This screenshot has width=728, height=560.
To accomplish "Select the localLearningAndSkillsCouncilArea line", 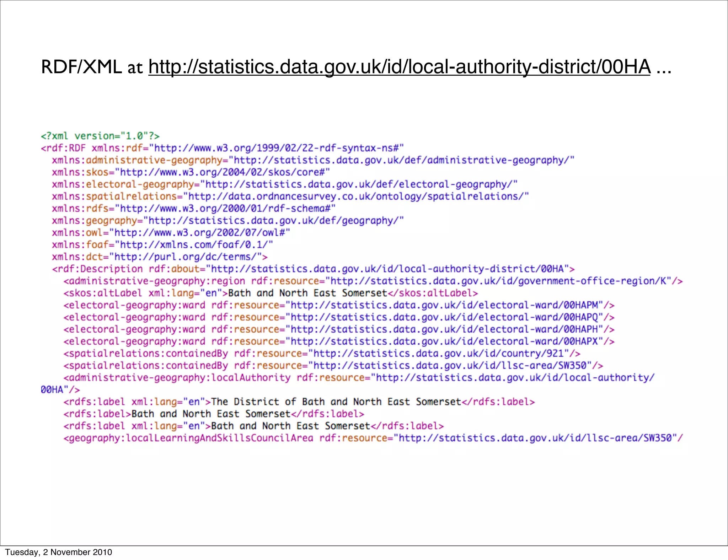I will [x=373, y=438].
